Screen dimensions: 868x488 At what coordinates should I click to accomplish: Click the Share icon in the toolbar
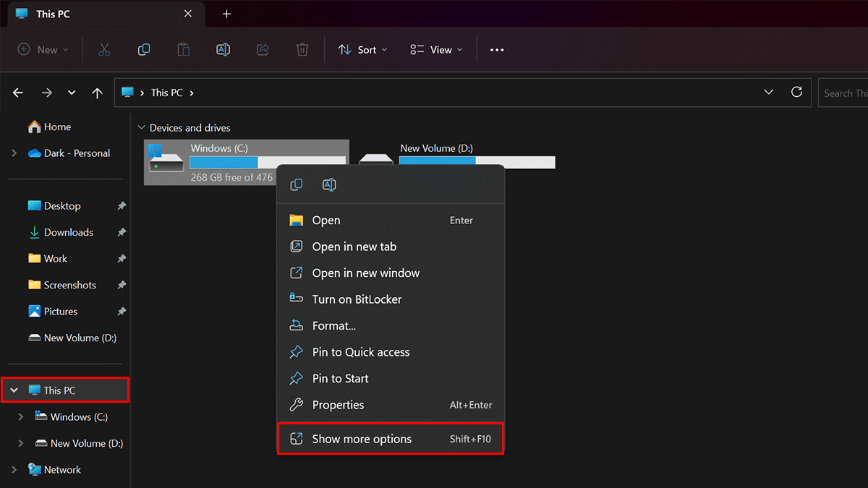pyautogui.click(x=263, y=50)
